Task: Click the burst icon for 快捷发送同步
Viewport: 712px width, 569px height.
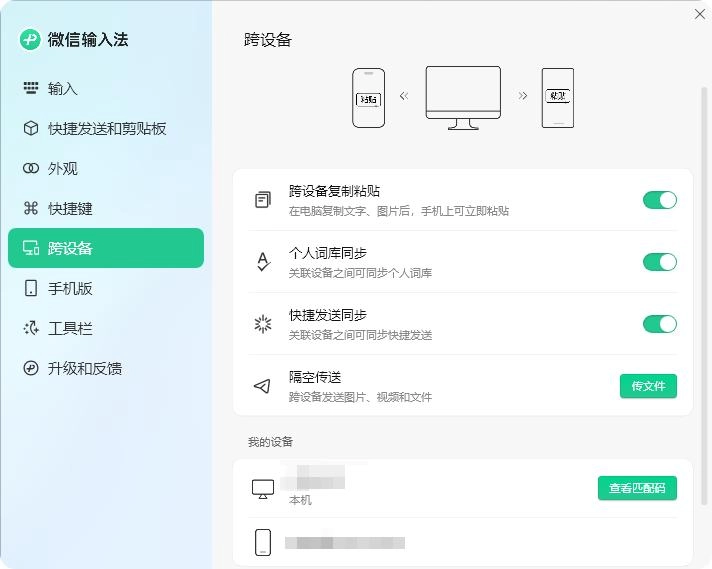Action: pyautogui.click(x=263, y=324)
